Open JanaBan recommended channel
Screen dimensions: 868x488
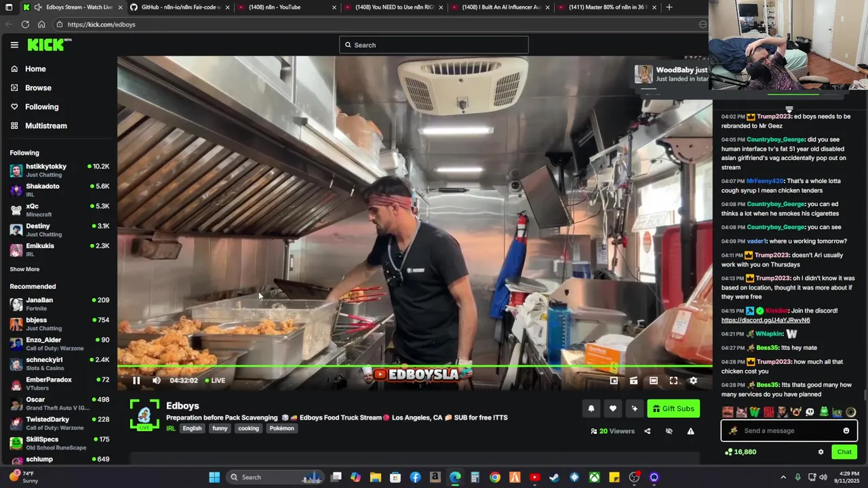59,304
